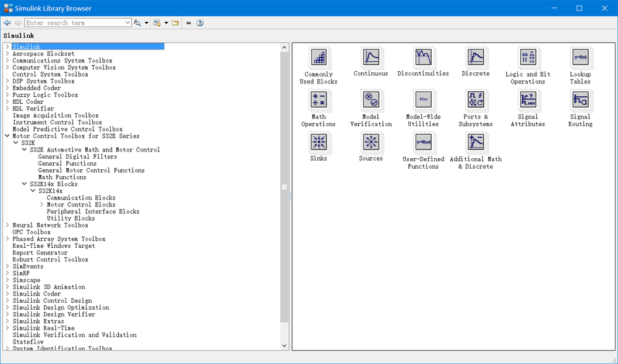618x364 pixels.
Task: Open the Lookup Tables library icon
Action: (x=580, y=58)
